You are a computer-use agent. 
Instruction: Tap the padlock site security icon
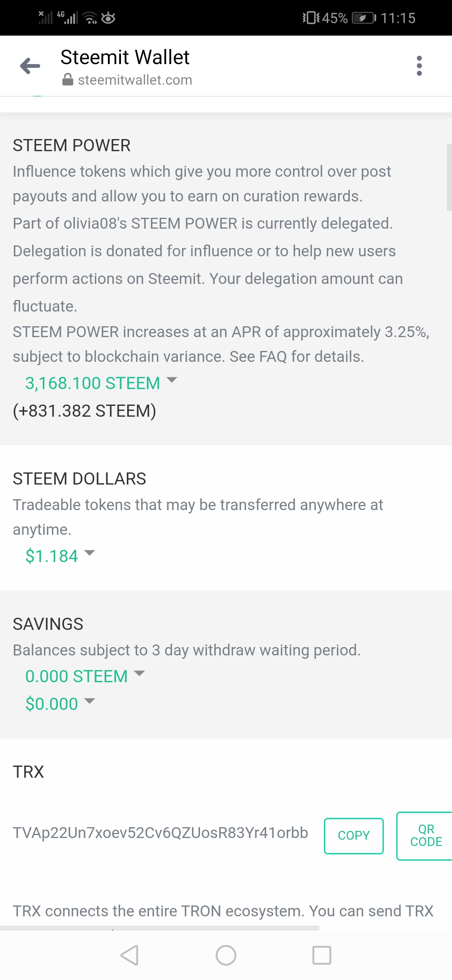click(x=68, y=80)
